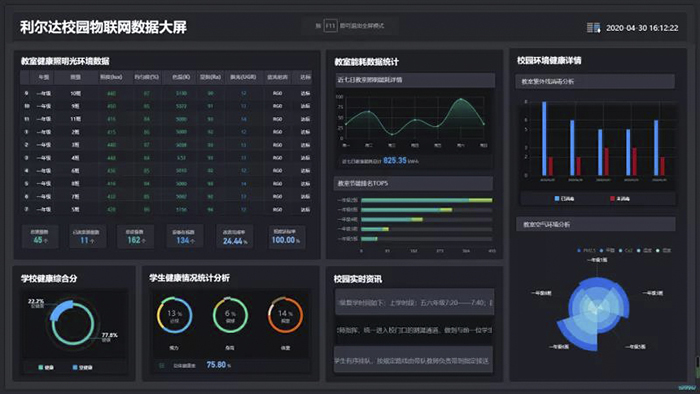
Task: Click the 14 % orange ring gauge
Action: (285, 315)
